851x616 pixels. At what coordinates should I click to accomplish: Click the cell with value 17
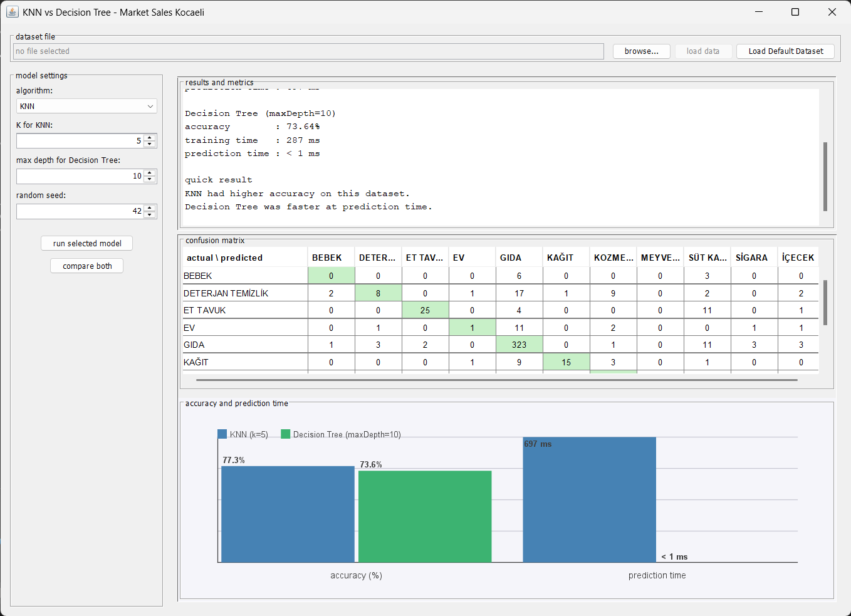pos(519,293)
